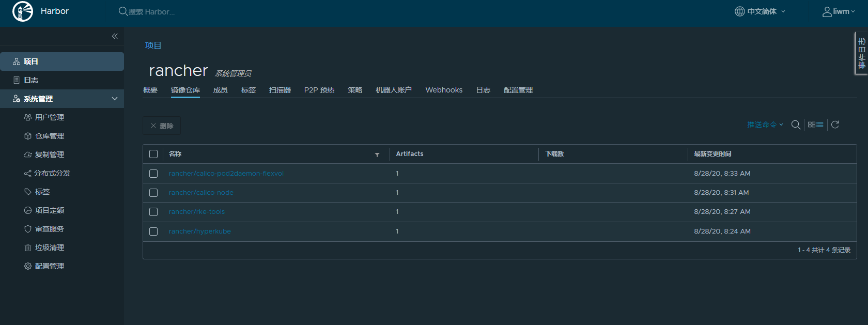Sort by the 下载数 column header
Viewport: 868px width, 325px height.
(x=554, y=154)
